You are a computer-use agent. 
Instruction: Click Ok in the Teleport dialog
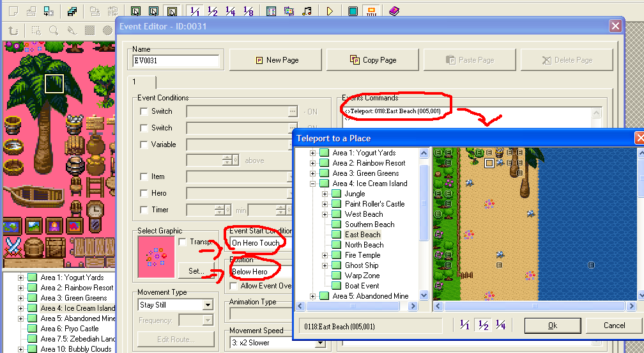[552, 326]
